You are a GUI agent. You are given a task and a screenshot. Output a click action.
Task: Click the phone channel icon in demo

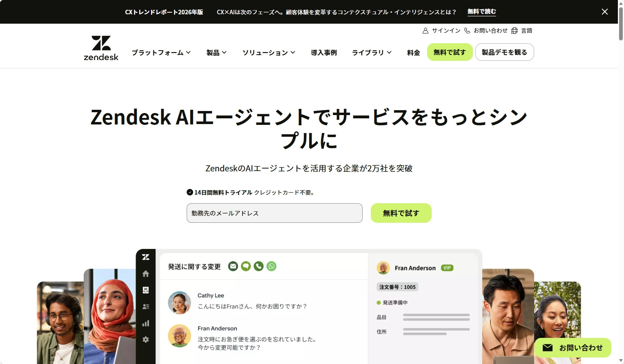259,266
